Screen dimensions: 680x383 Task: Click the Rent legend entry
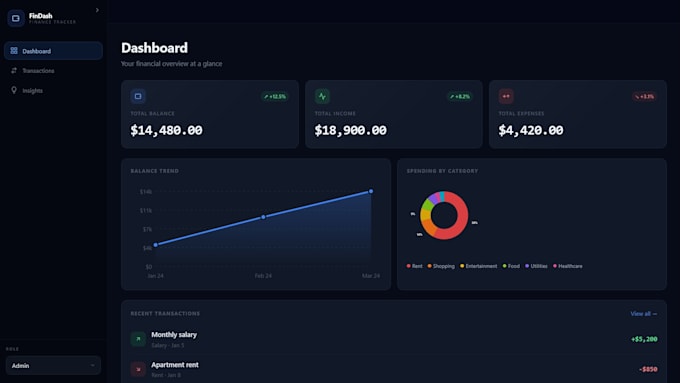pyautogui.click(x=414, y=266)
